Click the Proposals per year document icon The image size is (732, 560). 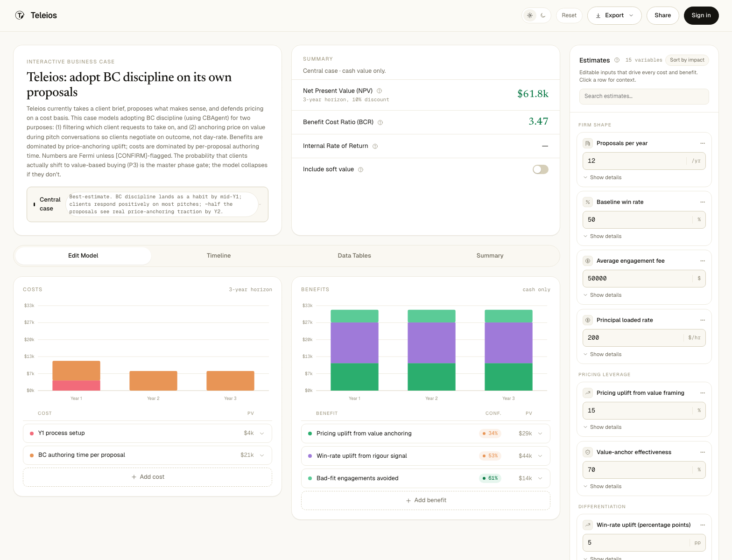coord(588,143)
